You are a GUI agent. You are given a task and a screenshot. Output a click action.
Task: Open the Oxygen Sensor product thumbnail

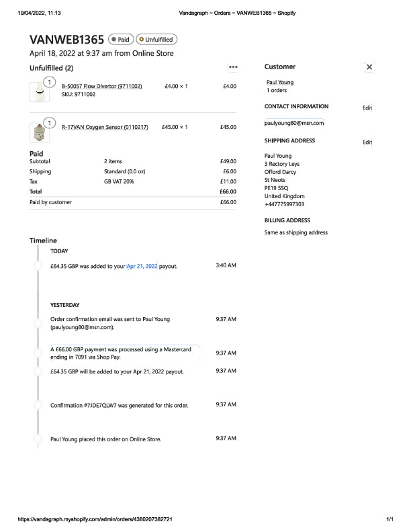pyautogui.click(x=40, y=132)
